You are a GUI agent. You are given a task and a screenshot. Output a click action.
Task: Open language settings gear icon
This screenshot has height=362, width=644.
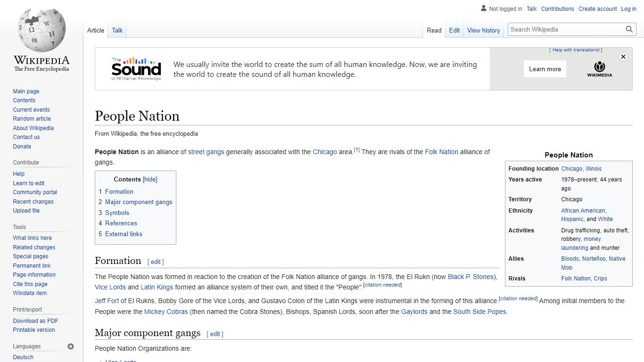71,346
